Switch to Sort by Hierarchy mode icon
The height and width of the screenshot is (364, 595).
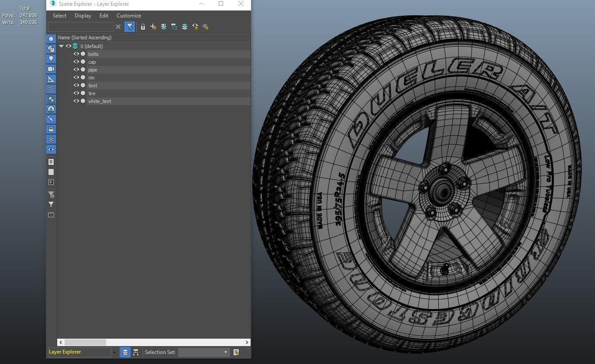[x=136, y=352]
